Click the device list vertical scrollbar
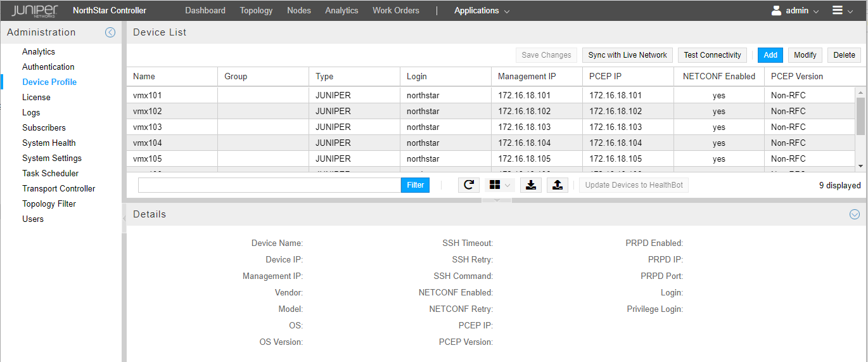 coord(860,115)
